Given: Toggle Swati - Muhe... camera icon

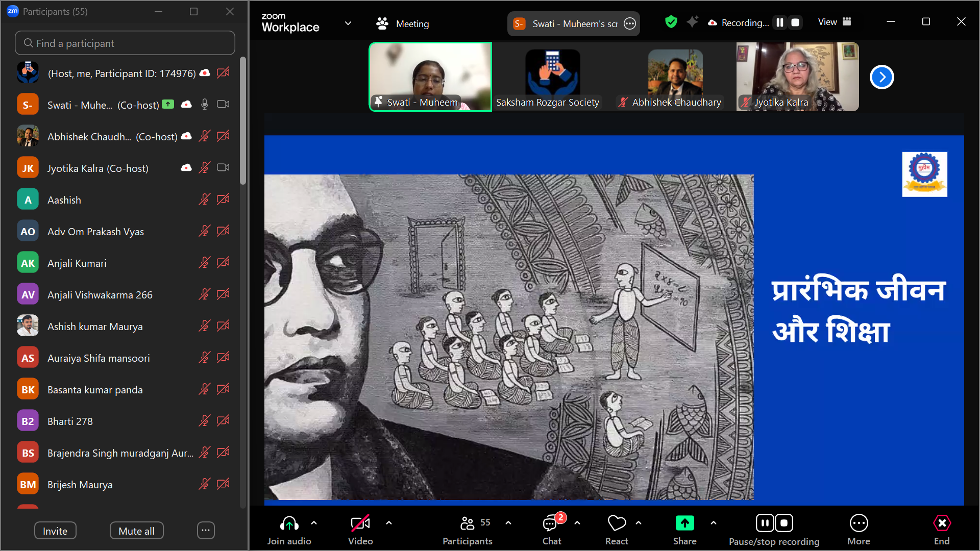Looking at the screenshot, I should pos(223,105).
